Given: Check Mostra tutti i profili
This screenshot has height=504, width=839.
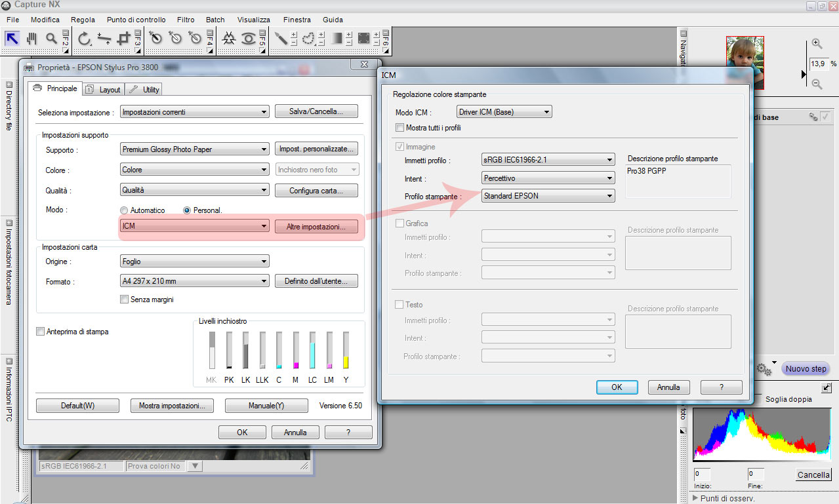Looking at the screenshot, I should click(x=400, y=128).
